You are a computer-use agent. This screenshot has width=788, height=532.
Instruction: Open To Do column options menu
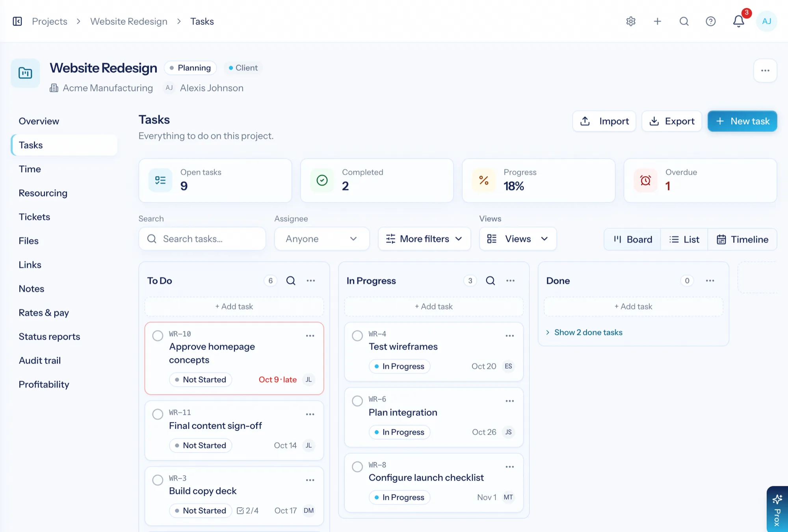pyautogui.click(x=311, y=281)
